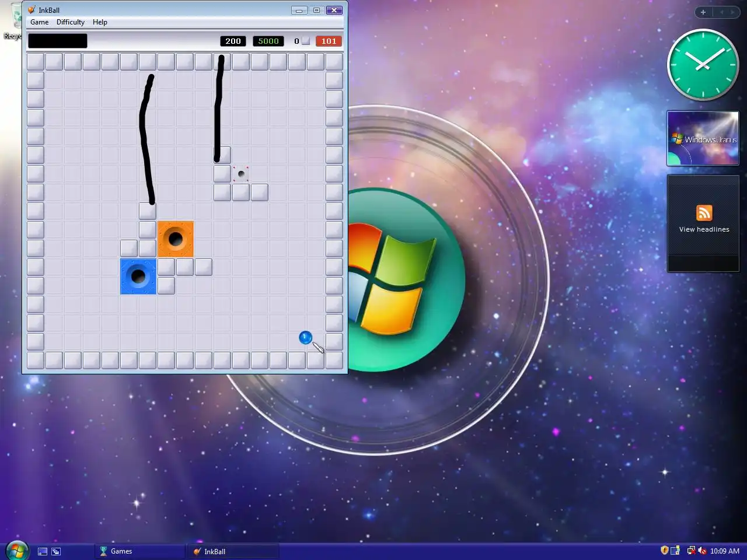Click the red 101 timer display
Viewport: 747px width, 560px height.
[x=329, y=41]
